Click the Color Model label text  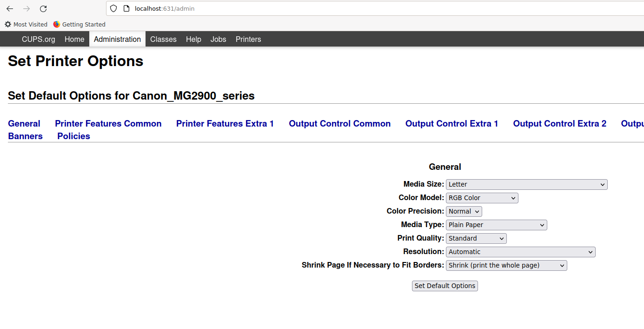click(x=421, y=198)
